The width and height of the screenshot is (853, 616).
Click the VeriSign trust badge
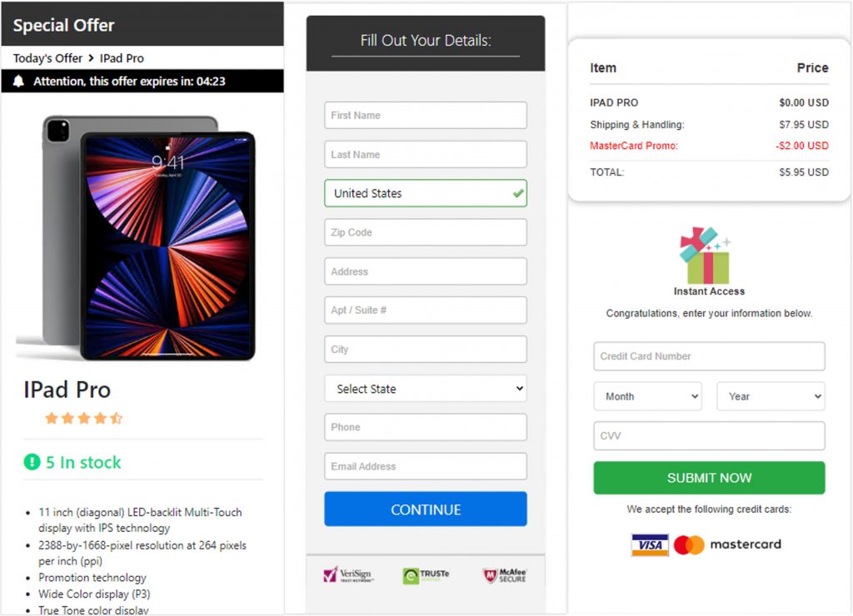347,575
